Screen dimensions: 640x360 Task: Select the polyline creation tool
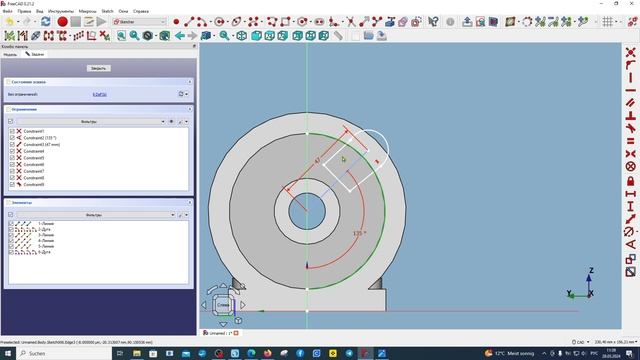(x=272, y=22)
